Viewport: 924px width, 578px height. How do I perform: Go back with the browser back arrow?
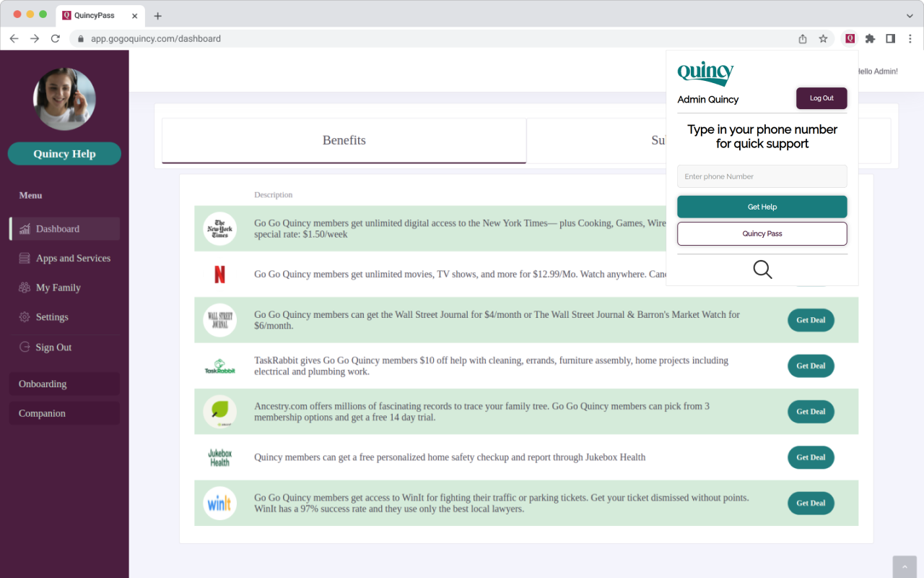14,39
